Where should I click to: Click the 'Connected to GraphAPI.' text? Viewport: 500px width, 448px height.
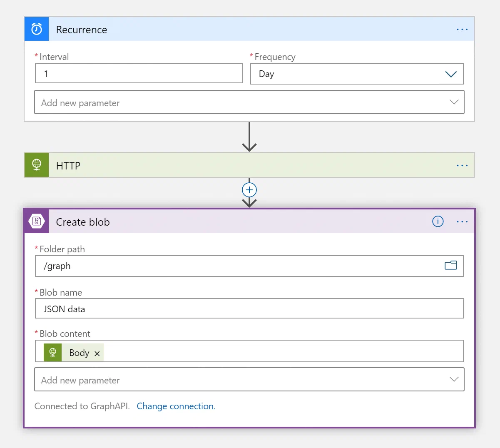tap(82, 406)
